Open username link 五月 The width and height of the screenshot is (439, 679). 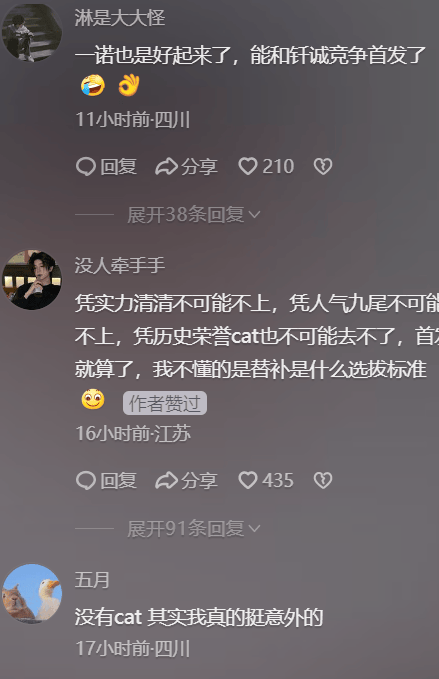point(92,579)
